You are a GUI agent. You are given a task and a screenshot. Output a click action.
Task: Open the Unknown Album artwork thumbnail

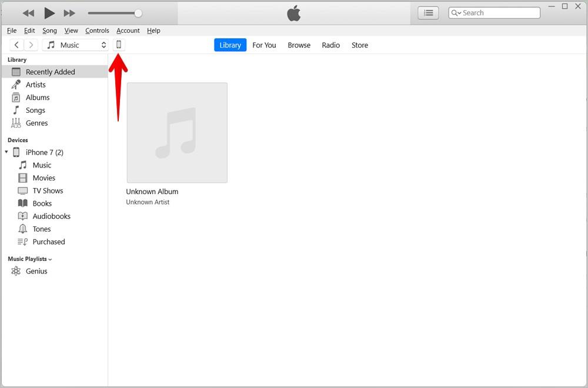coord(177,133)
